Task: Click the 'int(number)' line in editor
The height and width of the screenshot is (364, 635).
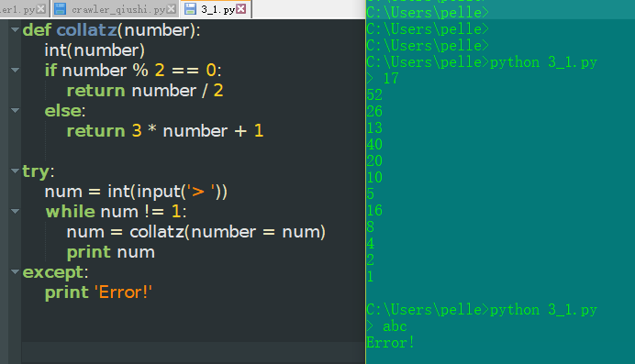Action: click(95, 50)
